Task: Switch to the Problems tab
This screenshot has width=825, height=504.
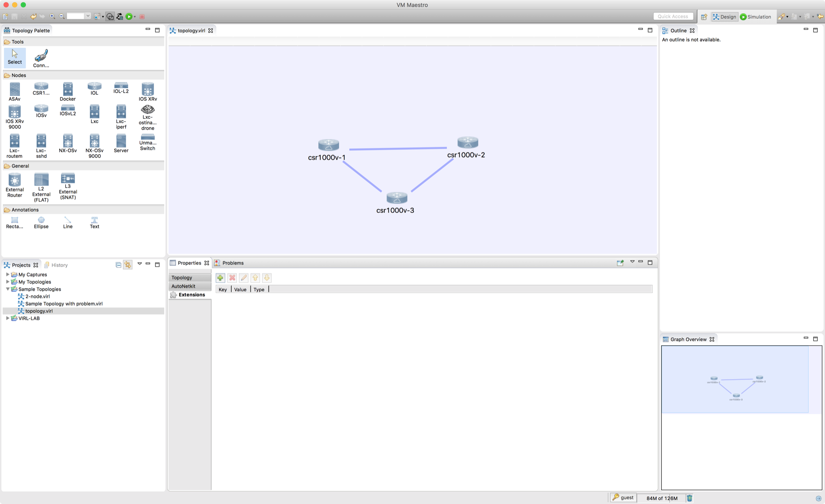Action: 229,263
